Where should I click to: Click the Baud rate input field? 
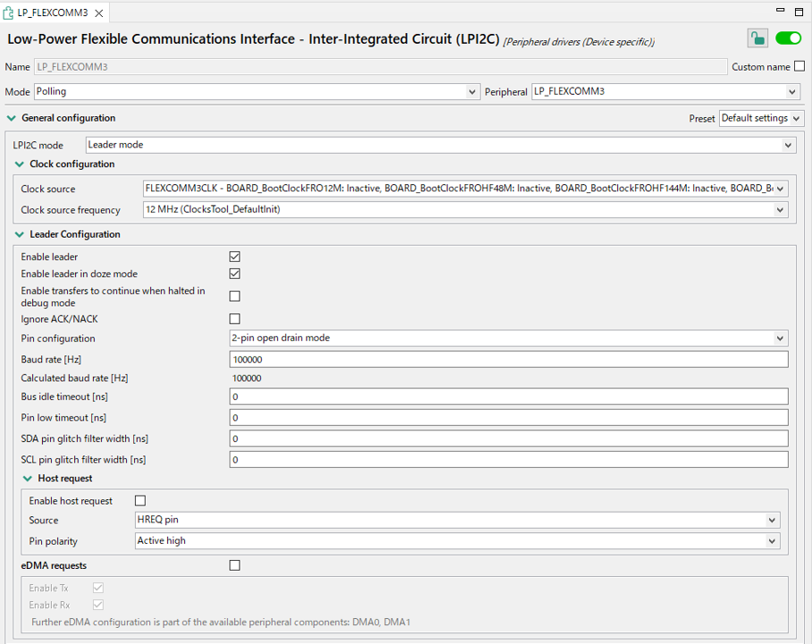point(508,360)
